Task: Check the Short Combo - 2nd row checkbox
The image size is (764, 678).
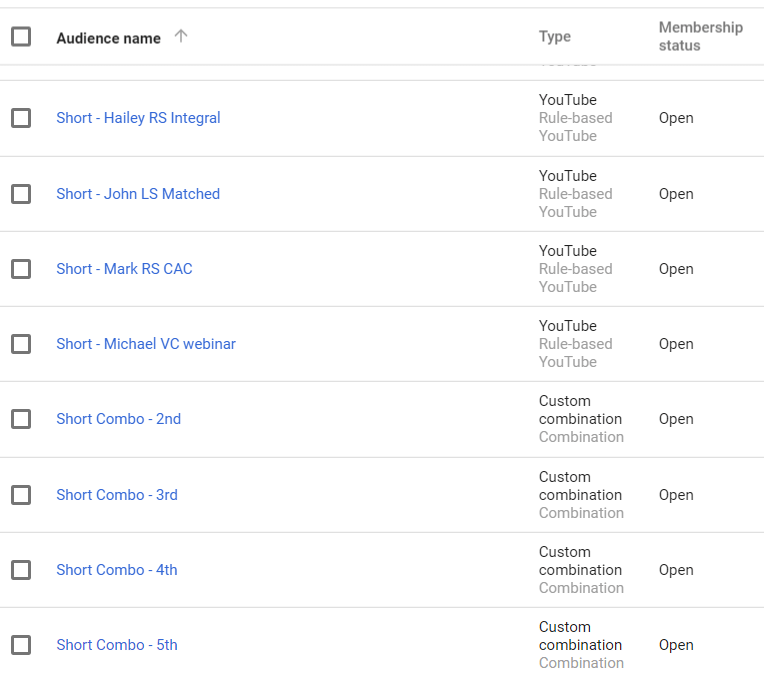Action: 21,419
